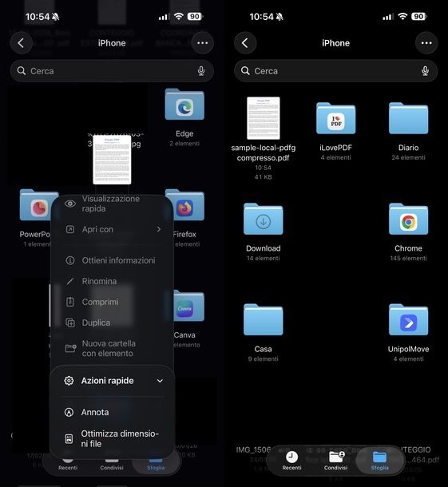Viewport: 448px width, 487px height.
Task: Open the UnipolMove folder
Action: pyautogui.click(x=409, y=320)
